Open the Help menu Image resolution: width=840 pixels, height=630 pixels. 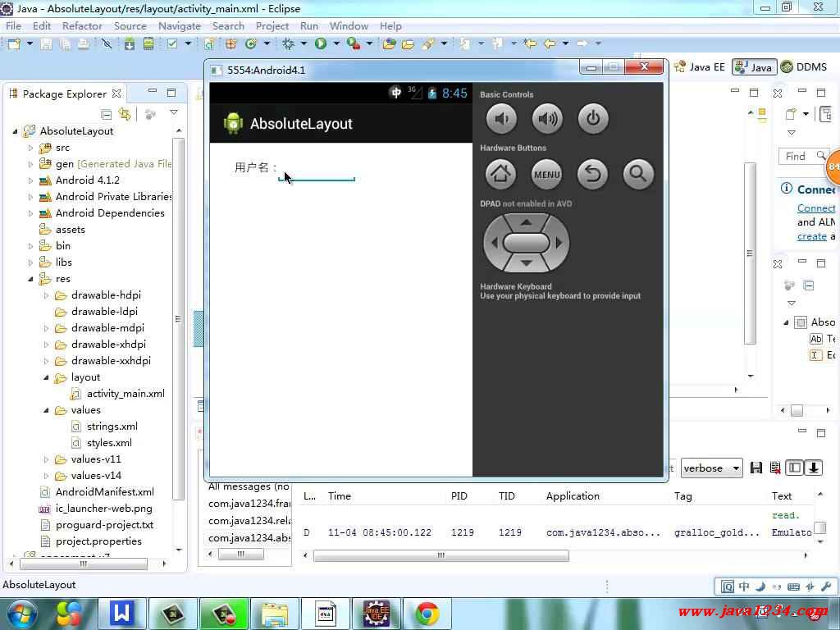tap(390, 25)
